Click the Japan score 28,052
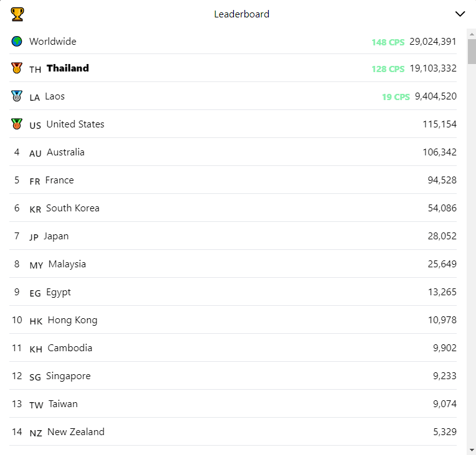The image size is (476, 455). (442, 236)
